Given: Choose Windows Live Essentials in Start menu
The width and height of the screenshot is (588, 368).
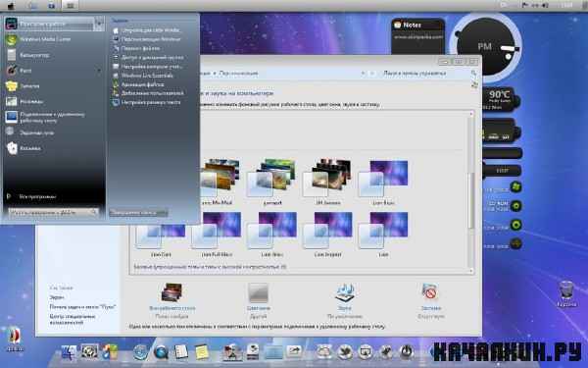Looking at the screenshot, I should [143, 76].
